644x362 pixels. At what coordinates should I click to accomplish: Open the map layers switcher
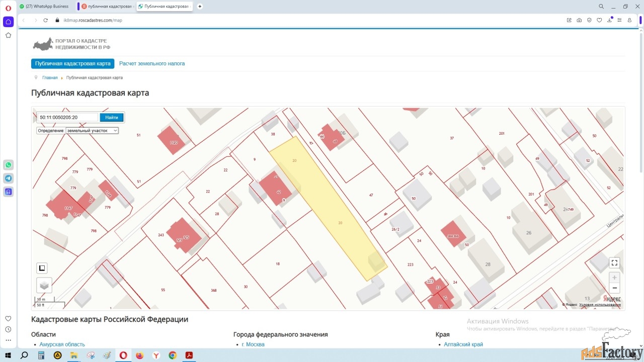click(x=44, y=285)
